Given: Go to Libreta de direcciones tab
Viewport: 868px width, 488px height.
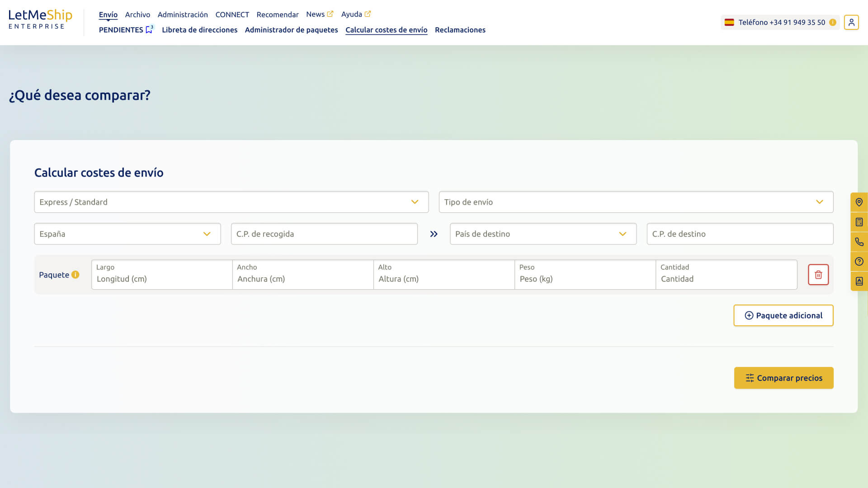Looking at the screenshot, I should click(199, 30).
